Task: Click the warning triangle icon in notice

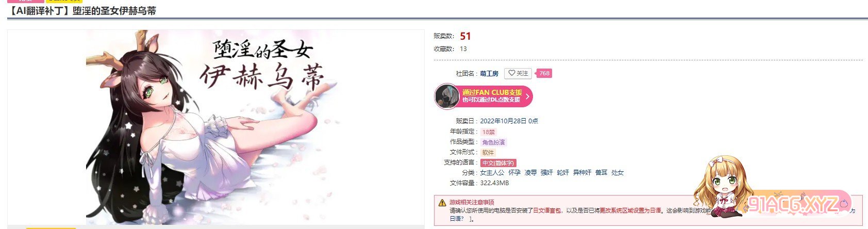Action: coord(442,203)
